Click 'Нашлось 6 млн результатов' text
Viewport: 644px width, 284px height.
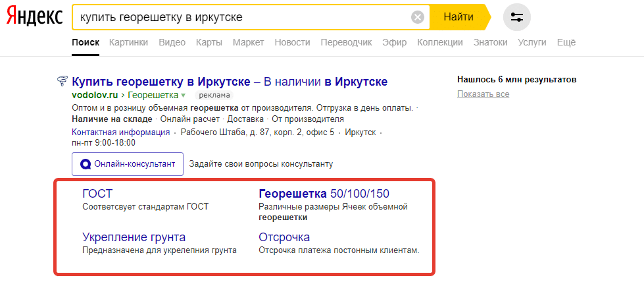coord(516,80)
